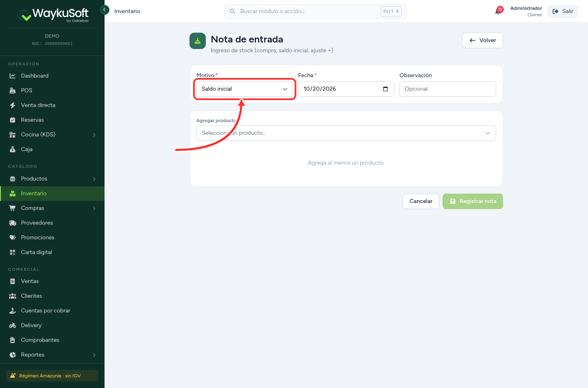The height and width of the screenshot is (388, 588).
Task: Click the Delivery motorcycle icon
Action: (x=13, y=326)
